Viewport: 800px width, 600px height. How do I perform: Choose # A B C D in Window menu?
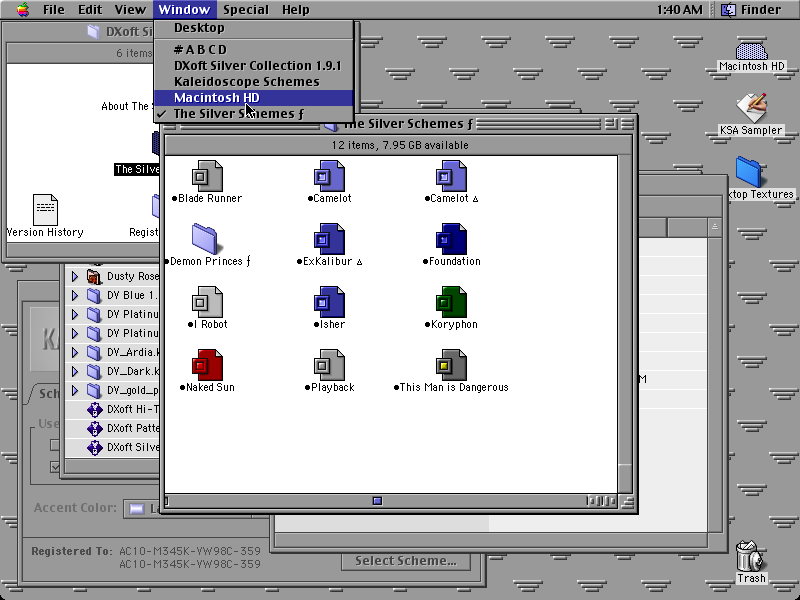point(254,49)
